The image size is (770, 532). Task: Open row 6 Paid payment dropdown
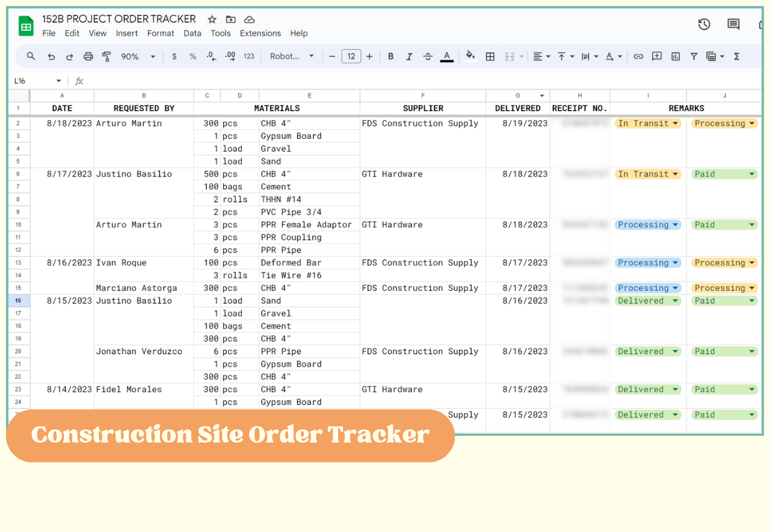752,174
